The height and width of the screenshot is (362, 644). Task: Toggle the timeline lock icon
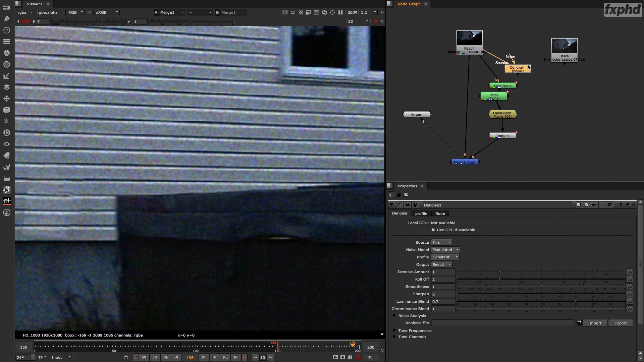click(x=350, y=357)
